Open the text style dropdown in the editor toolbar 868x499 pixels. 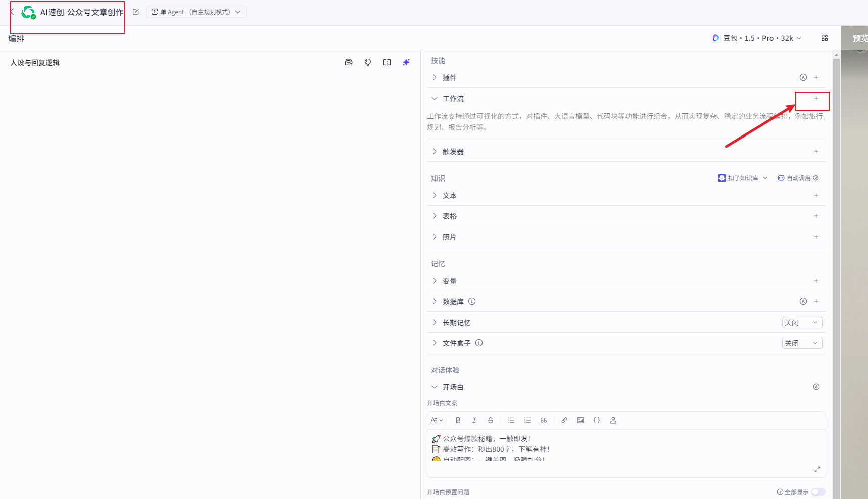pos(437,420)
